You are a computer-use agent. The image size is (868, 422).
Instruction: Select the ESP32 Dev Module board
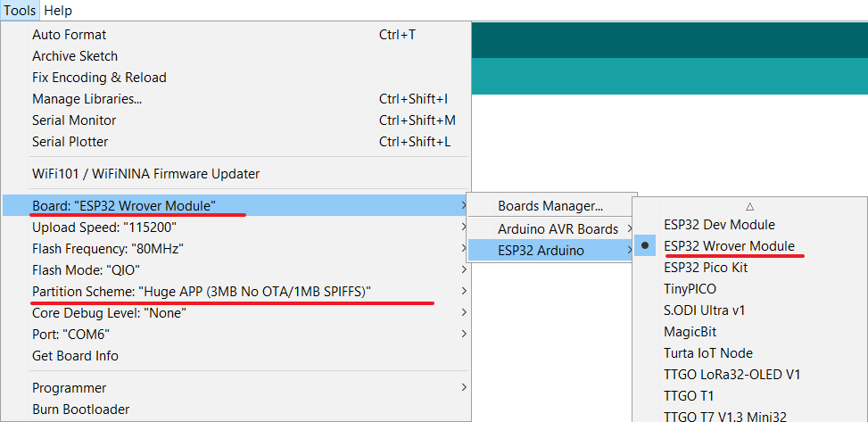coord(719,225)
